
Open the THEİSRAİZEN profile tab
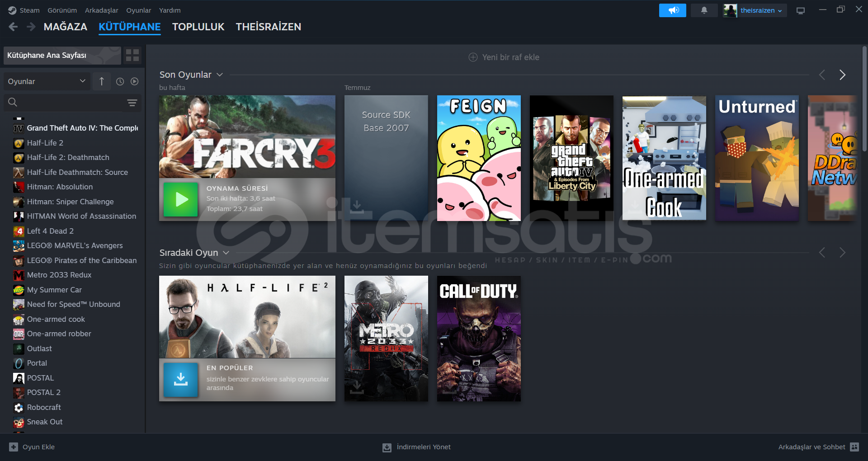tap(269, 27)
